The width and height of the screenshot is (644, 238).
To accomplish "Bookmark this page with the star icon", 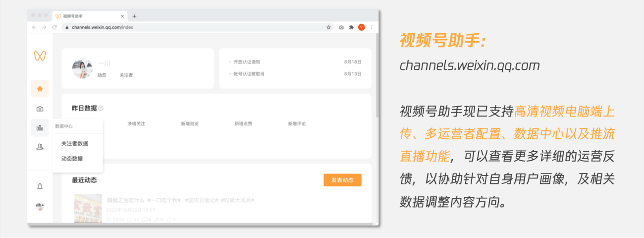I will coord(328,27).
